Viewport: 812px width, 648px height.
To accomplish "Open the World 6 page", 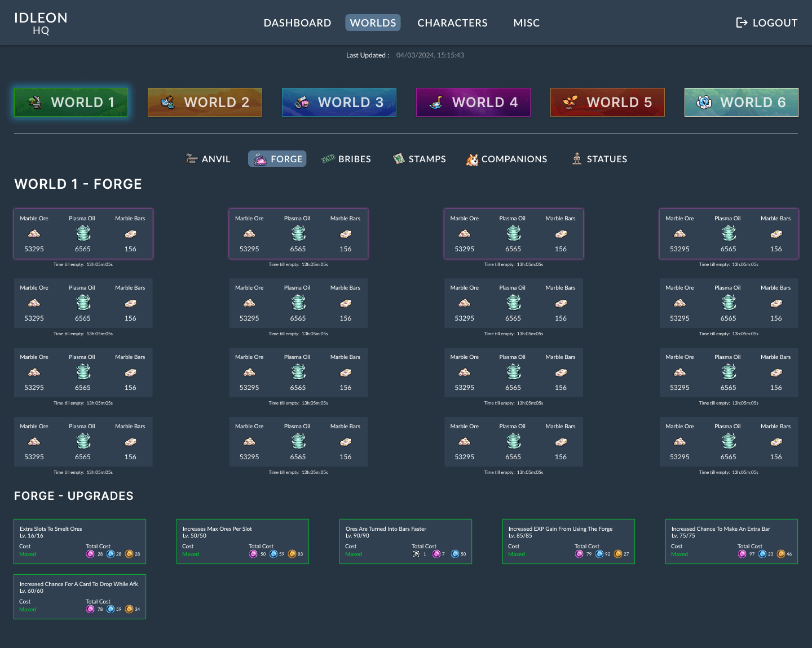I will [x=742, y=102].
